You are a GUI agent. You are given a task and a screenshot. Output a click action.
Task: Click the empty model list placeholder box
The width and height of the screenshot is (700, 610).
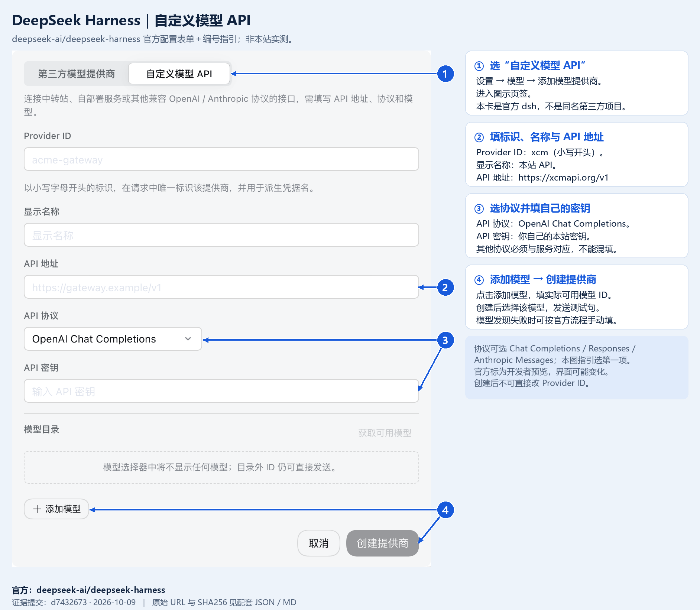tap(221, 467)
